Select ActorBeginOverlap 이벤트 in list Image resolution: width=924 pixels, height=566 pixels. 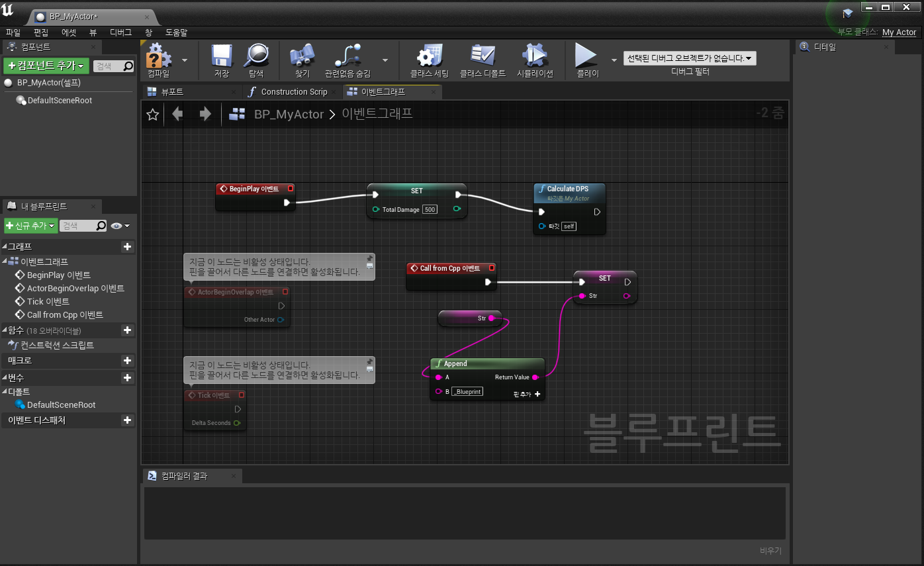tap(69, 288)
